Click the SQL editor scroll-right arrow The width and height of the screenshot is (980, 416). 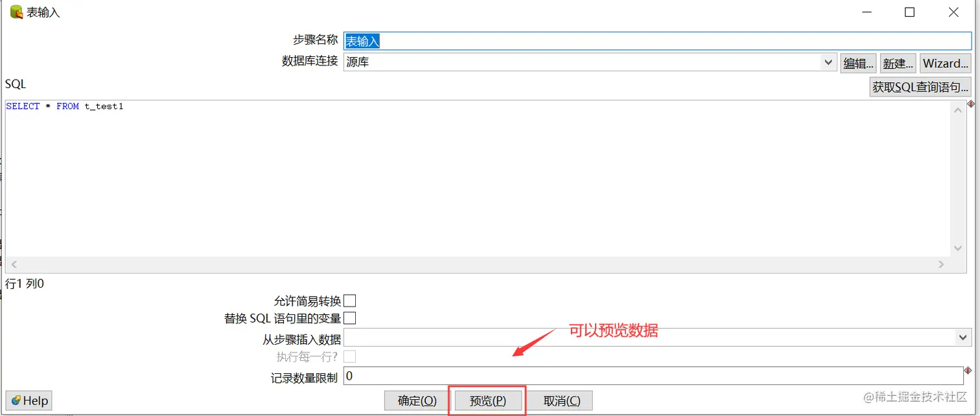point(942,264)
